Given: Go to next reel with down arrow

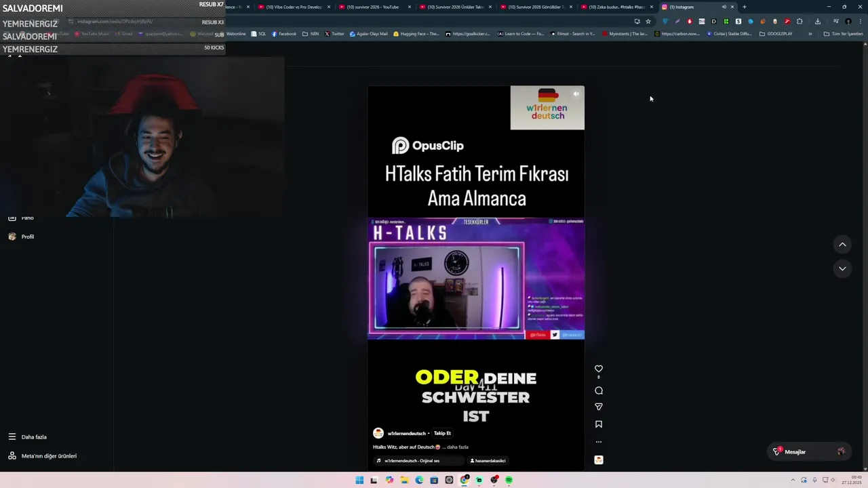Looking at the screenshot, I should click(842, 268).
